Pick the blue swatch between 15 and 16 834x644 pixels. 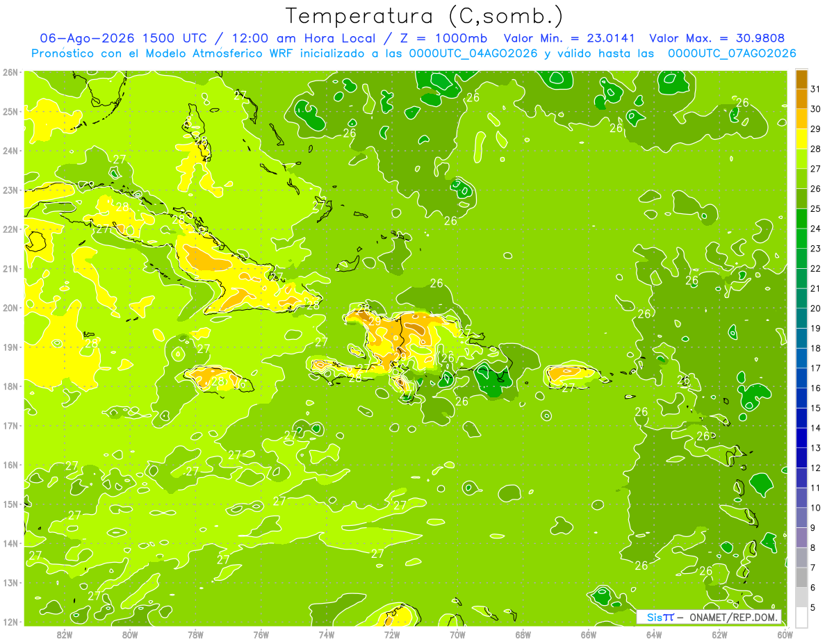tap(801, 397)
